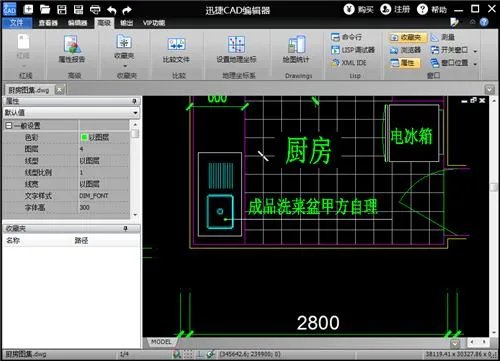Click the 色彩 green color swatch

tap(84, 137)
